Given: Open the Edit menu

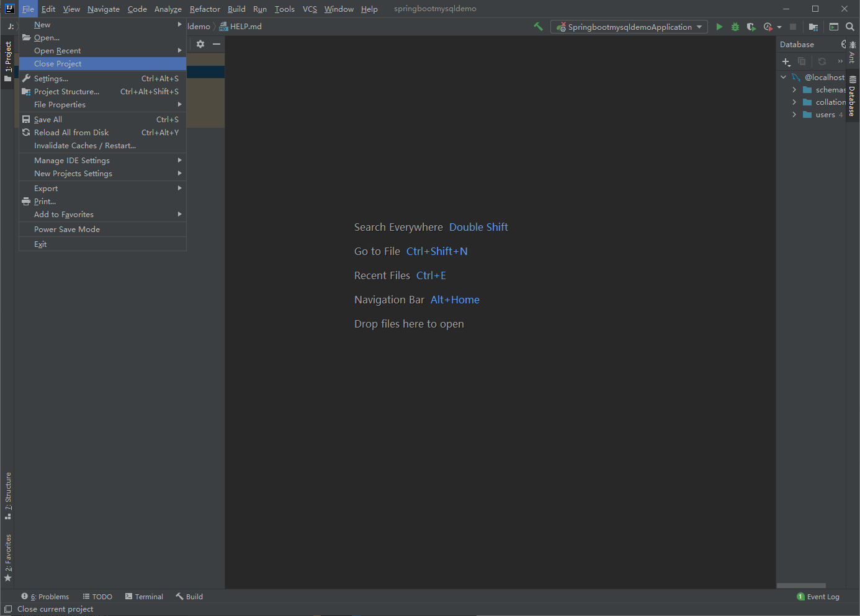Looking at the screenshot, I should point(48,9).
